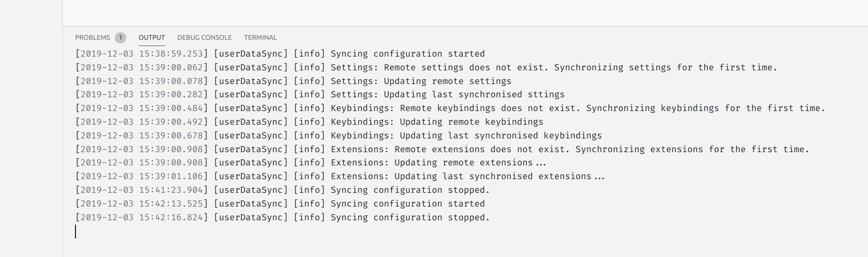Image resolution: width=868 pixels, height=257 pixels.
Task: Click the empty area below the last log entry
Action: [x=309, y=243]
